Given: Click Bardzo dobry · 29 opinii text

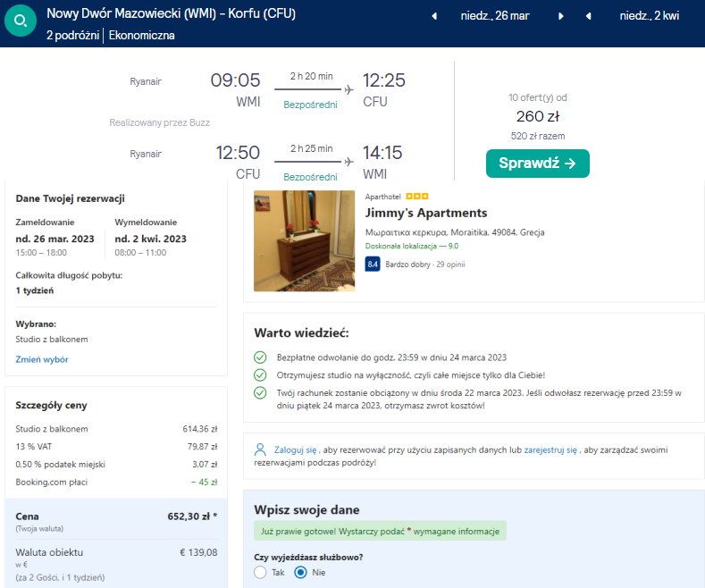Looking at the screenshot, I should pyautogui.click(x=425, y=265).
